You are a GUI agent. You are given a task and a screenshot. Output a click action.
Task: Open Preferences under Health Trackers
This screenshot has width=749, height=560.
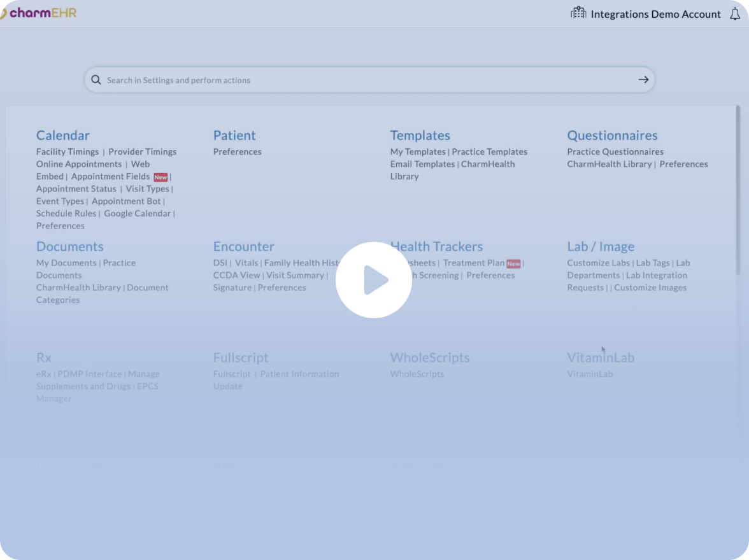tap(490, 275)
